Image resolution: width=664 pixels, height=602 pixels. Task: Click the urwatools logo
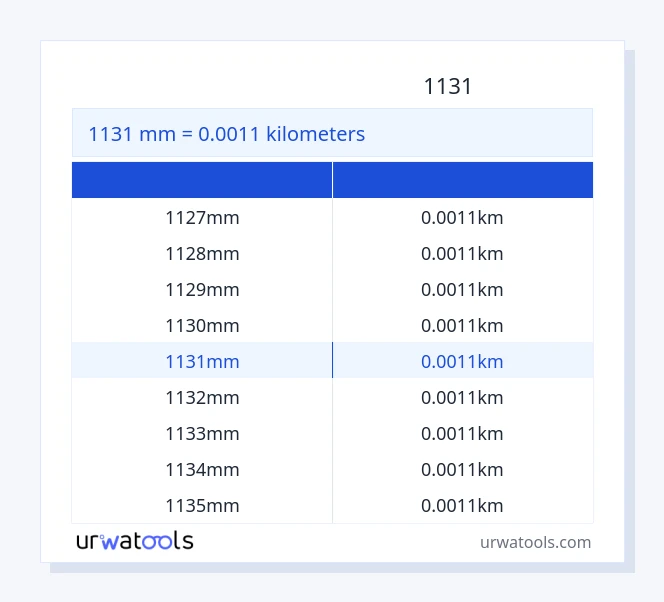click(135, 542)
